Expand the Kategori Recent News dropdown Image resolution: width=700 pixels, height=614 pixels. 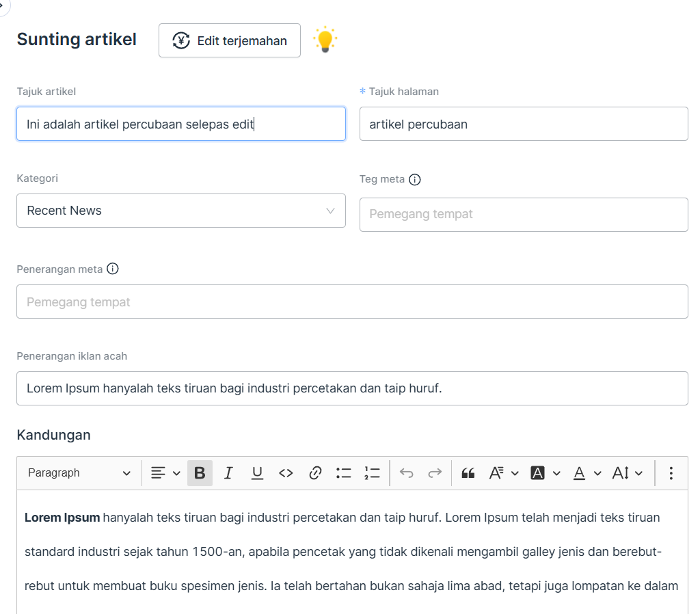pyautogui.click(x=180, y=211)
